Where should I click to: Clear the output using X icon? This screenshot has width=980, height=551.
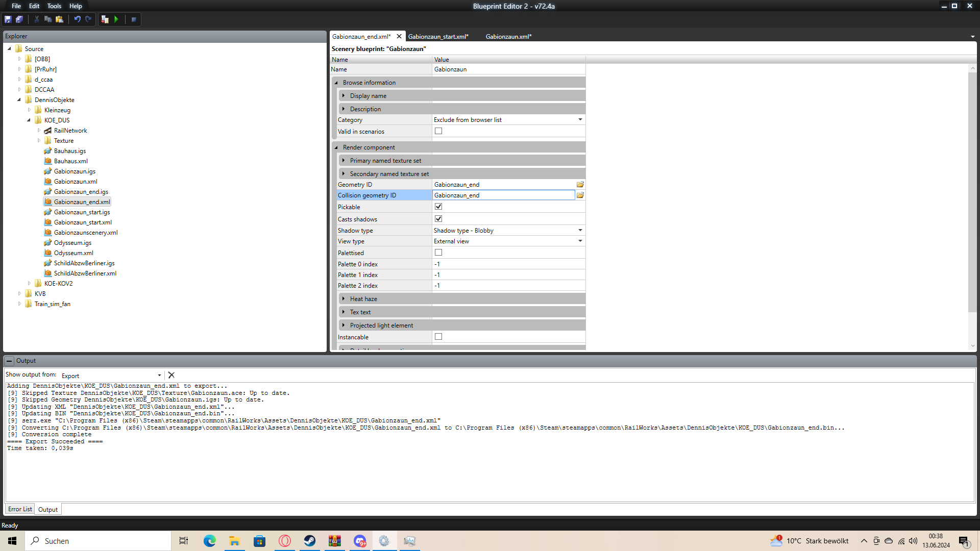171,375
